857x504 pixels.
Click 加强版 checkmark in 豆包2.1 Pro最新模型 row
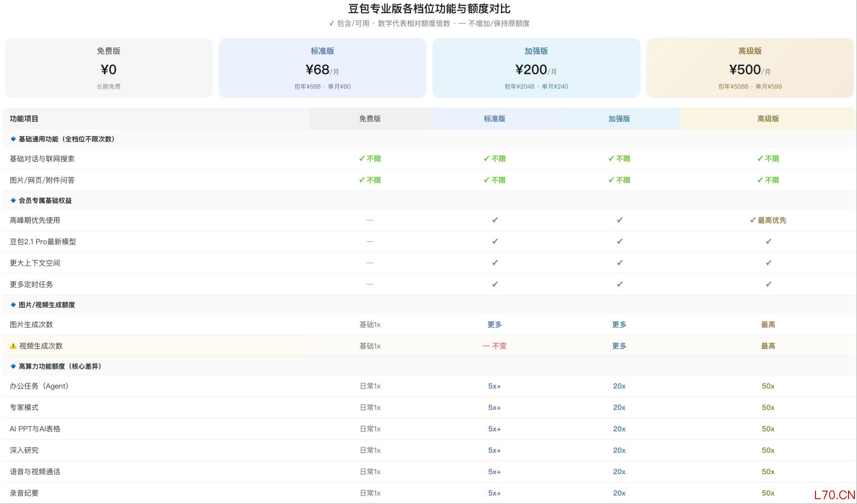click(x=620, y=242)
